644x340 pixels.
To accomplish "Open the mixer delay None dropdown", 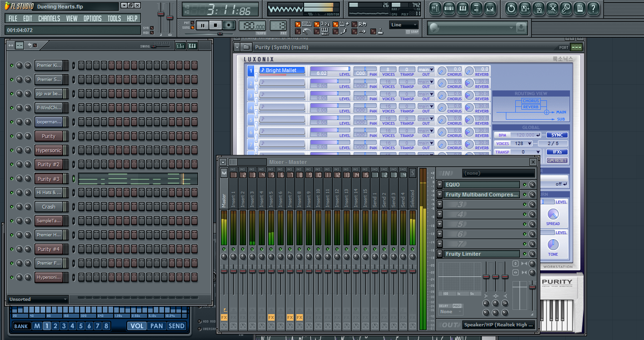I will (451, 312).
